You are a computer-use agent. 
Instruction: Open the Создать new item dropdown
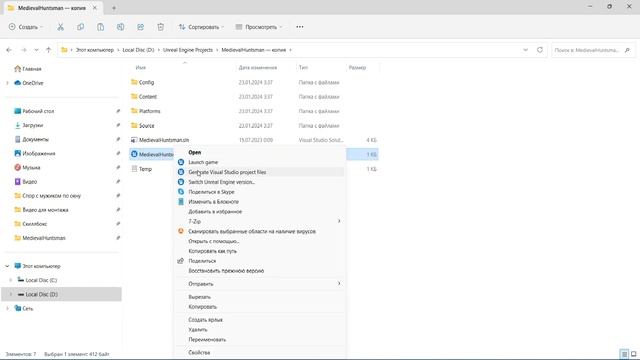26,27
